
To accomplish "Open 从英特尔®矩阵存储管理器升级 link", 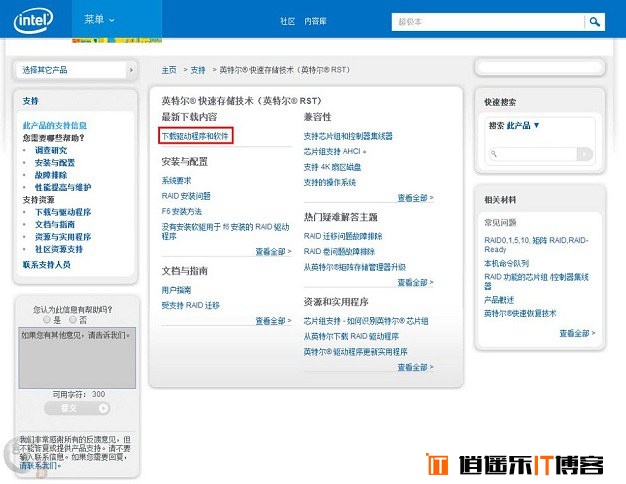I will click(x=355, y=267).
